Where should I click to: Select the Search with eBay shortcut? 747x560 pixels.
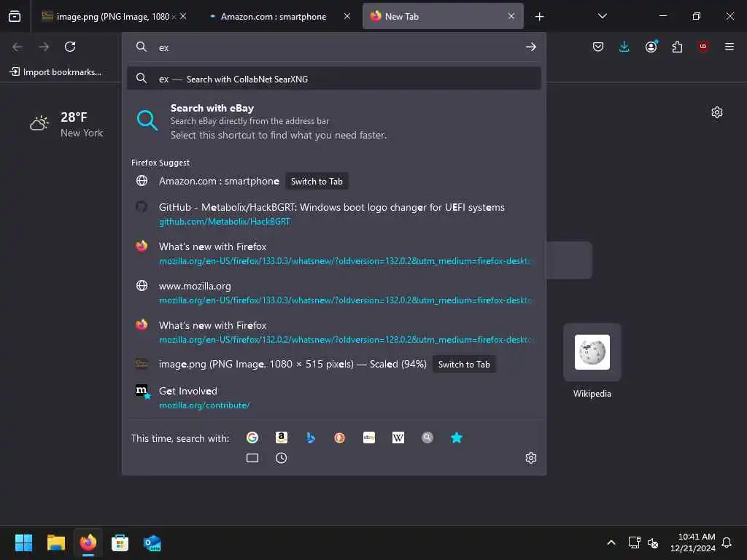click(333, 122)
